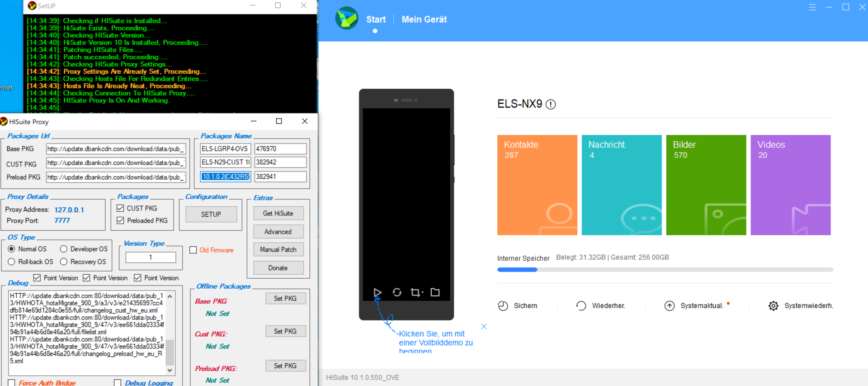Enable Force Auth Bridge checkbox
The height and width of the screenshot is (386, 868).
point(12,383)
